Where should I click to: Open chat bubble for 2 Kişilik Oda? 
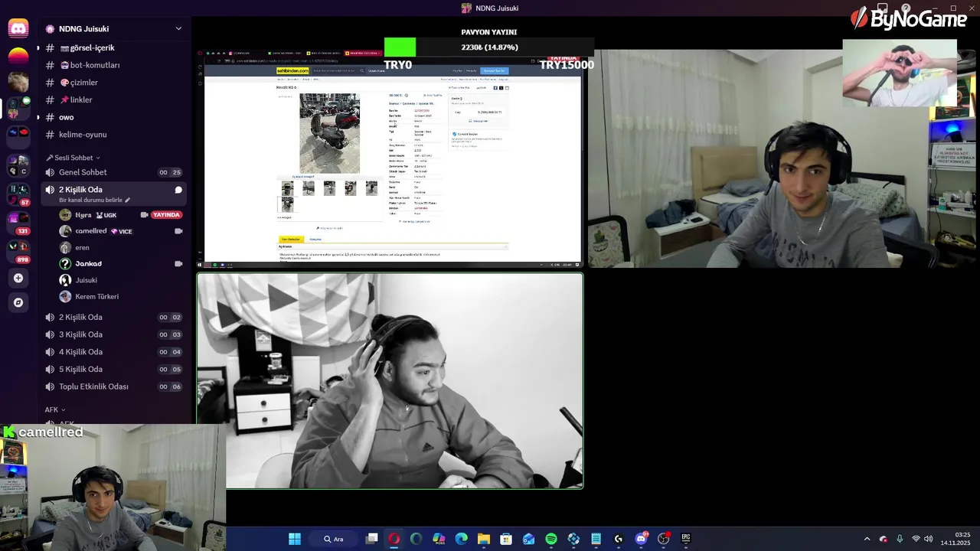pyautogui.click(x=178, y=190)
